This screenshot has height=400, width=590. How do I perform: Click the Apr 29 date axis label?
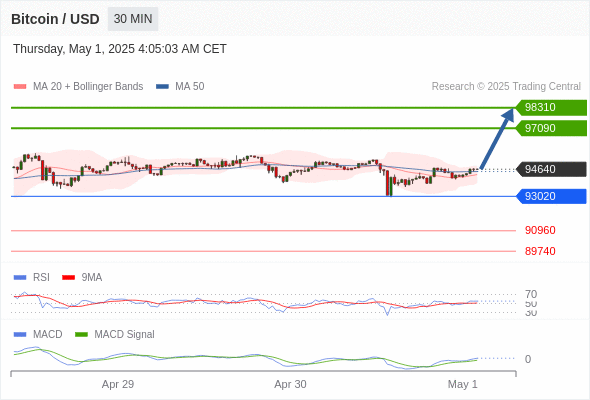pyautogui.click(x=118, y=384)
